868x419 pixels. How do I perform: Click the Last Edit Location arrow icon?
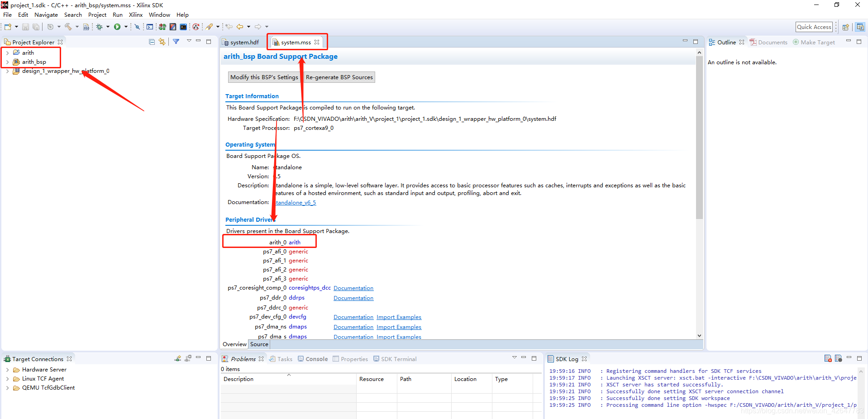[229, 27]
